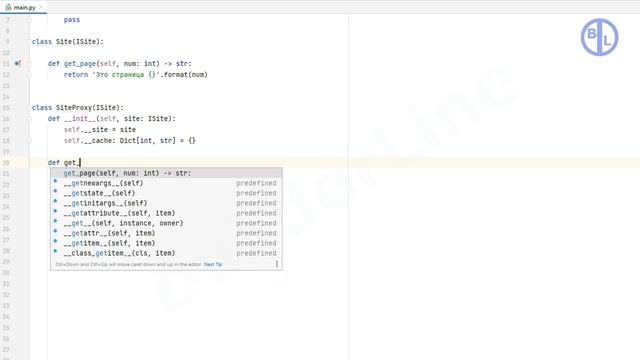
Task: Choose __getattr__(self, item) completion
Action: (x=166, y=233)
